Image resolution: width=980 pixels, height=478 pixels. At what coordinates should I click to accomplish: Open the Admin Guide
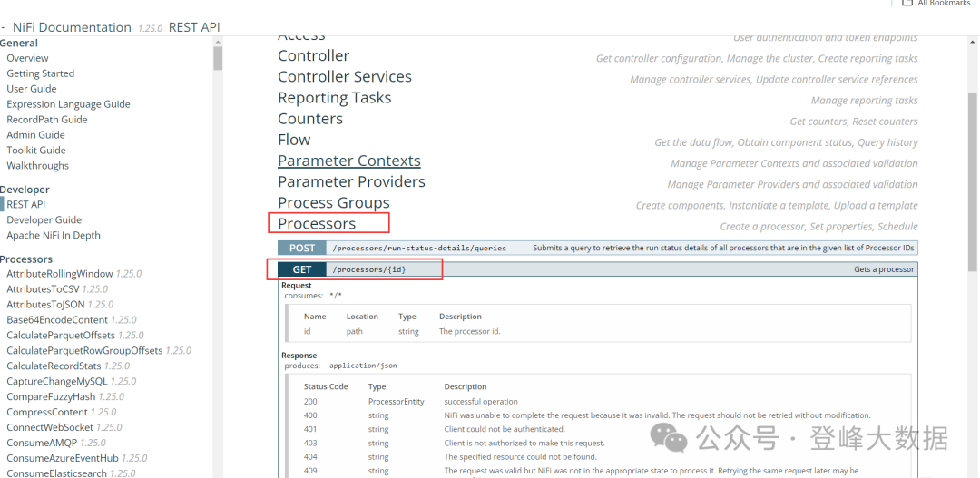(x=35, y=135)
